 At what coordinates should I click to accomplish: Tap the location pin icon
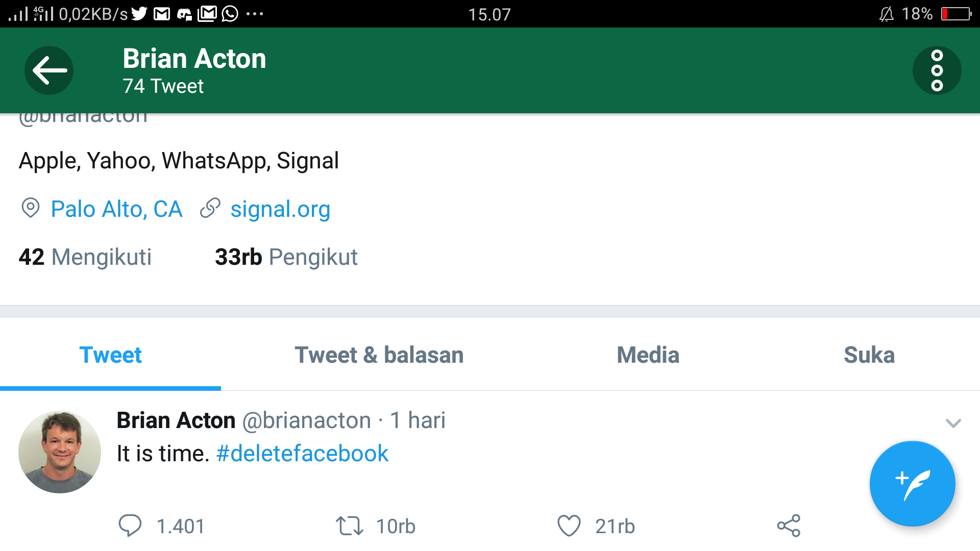31,208
